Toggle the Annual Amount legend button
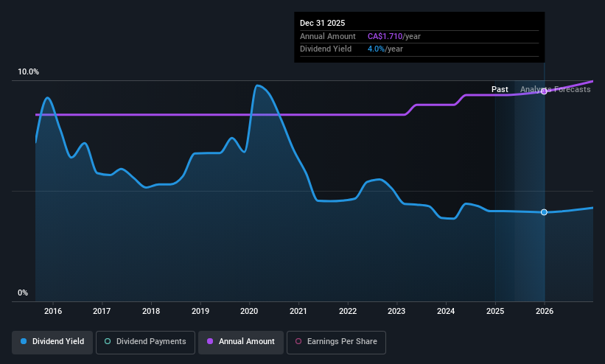 click(241, 342)
